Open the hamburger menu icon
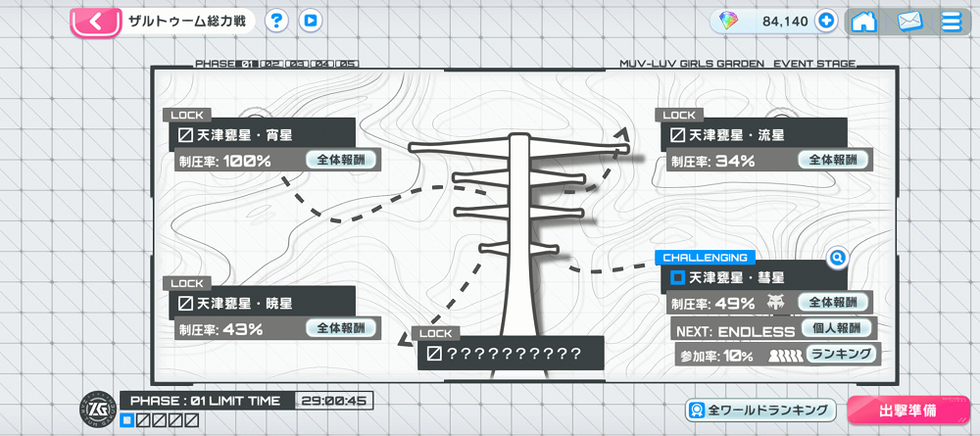980x436 pixels. (951, 22)
